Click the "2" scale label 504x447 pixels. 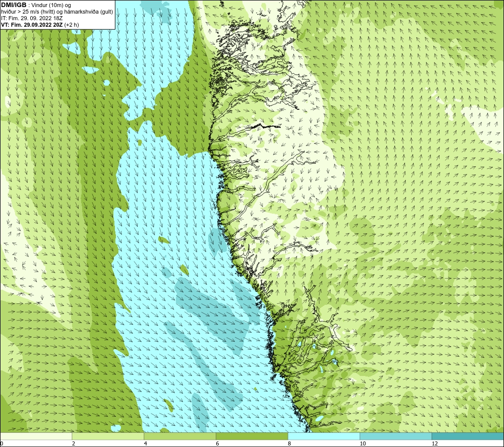pos(74,444)
